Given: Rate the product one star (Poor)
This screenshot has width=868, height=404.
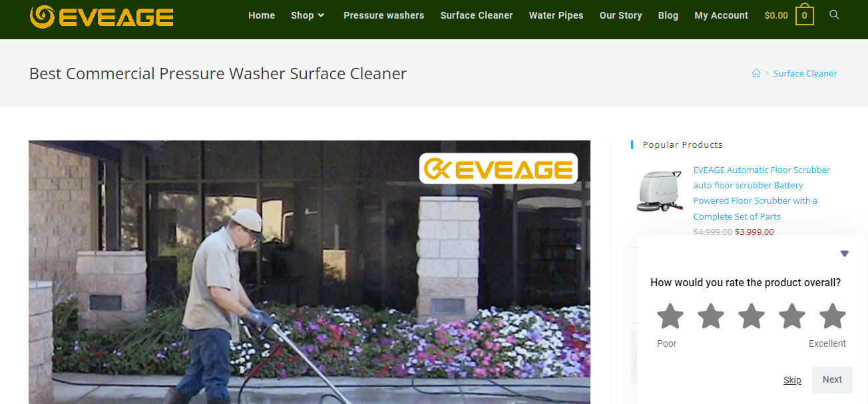Looking at the screenshot, I should [x=670, y=317].
